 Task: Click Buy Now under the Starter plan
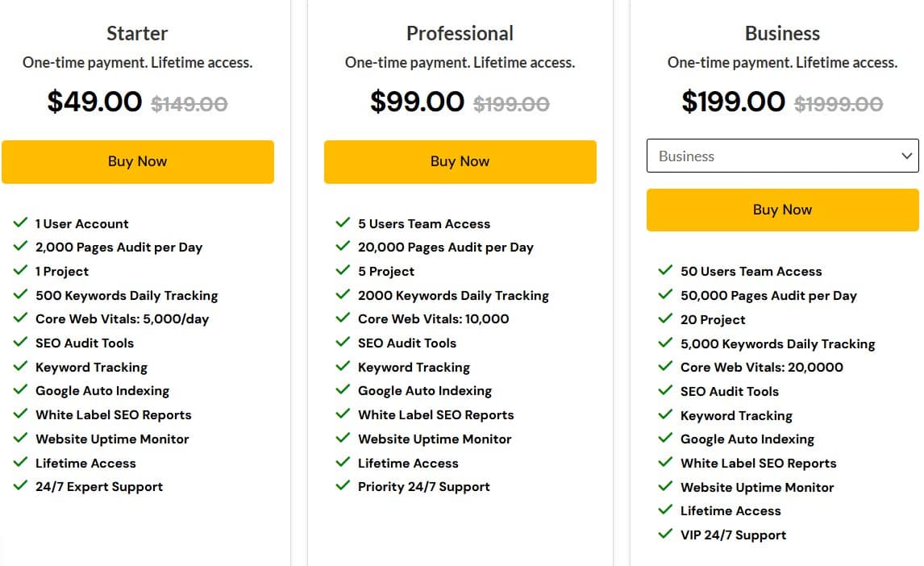(137, 161)
